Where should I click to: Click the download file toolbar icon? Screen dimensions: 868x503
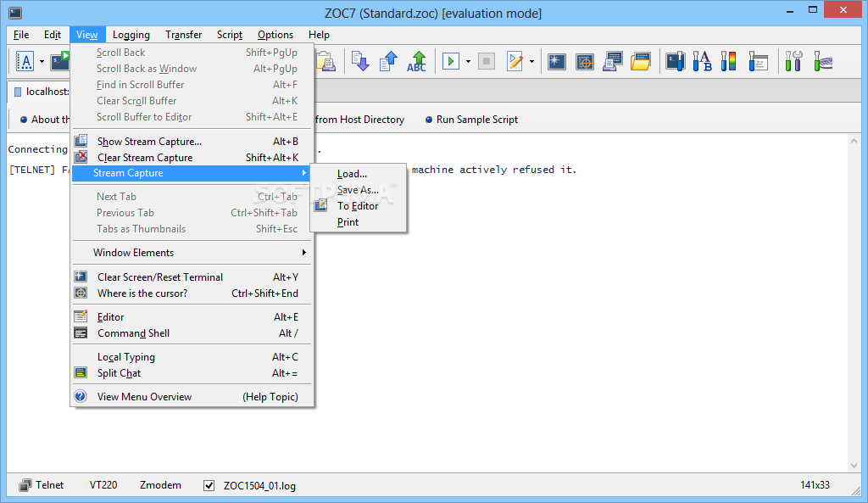(360, 61)
